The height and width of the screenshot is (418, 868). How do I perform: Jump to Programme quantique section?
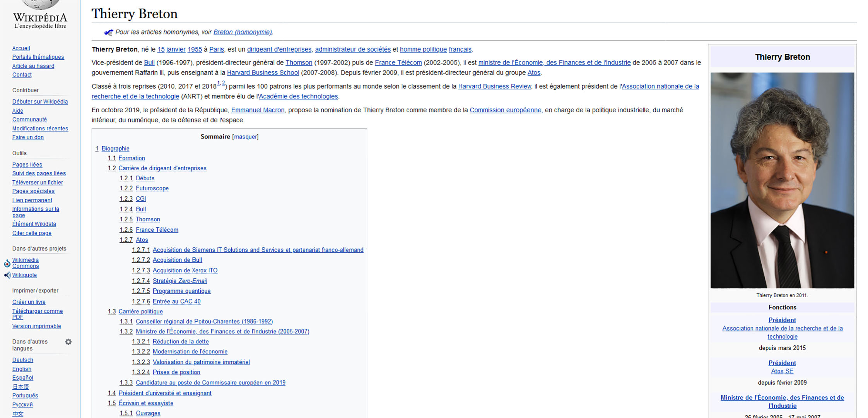181,291
